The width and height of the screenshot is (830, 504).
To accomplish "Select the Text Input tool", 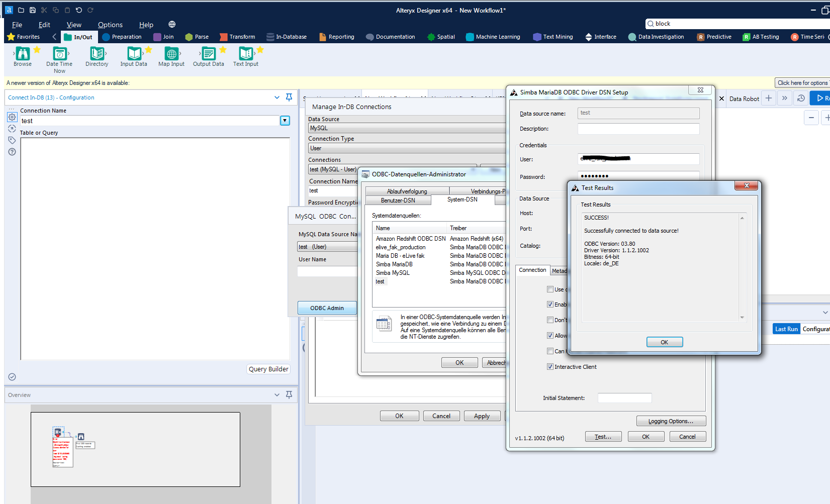I will [245, 53].
